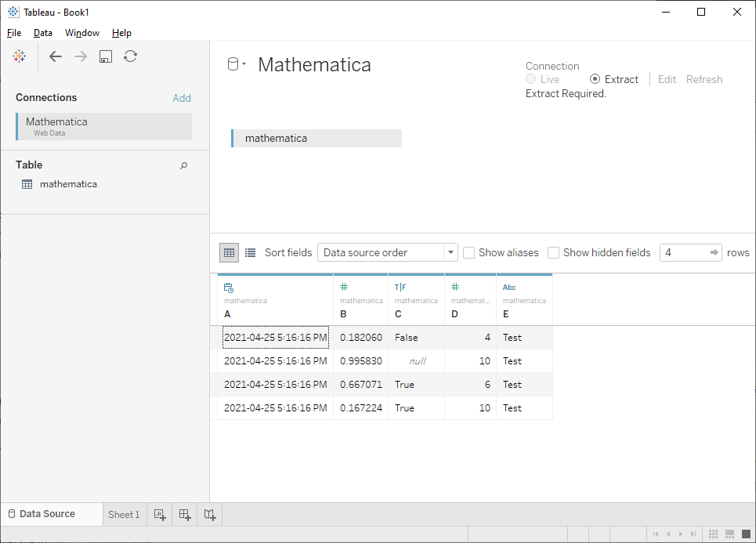Click Add next to Connections
This screenshot has width=756, height=543.
(182, 98)
